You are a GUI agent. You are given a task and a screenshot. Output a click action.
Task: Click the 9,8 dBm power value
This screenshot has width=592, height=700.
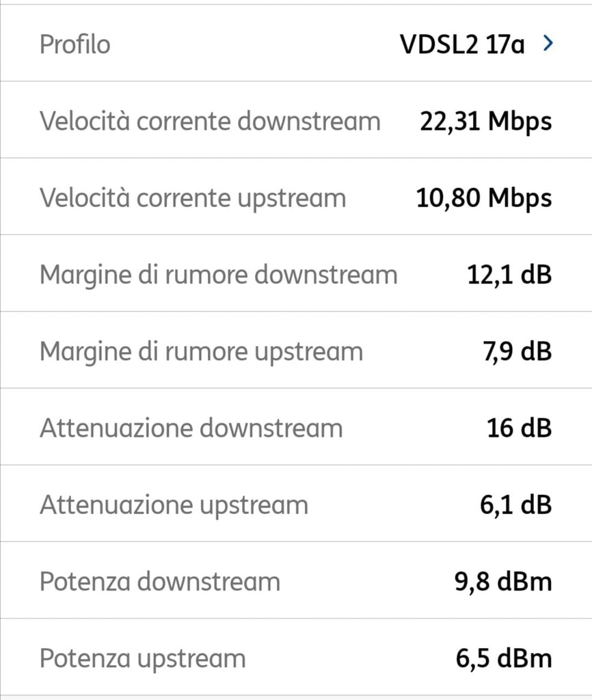[502, 582]
